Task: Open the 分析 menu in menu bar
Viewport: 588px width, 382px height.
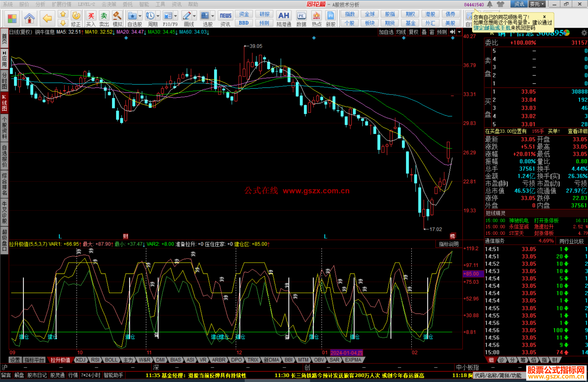Action: pyautogui.click(x=40, y=4)
